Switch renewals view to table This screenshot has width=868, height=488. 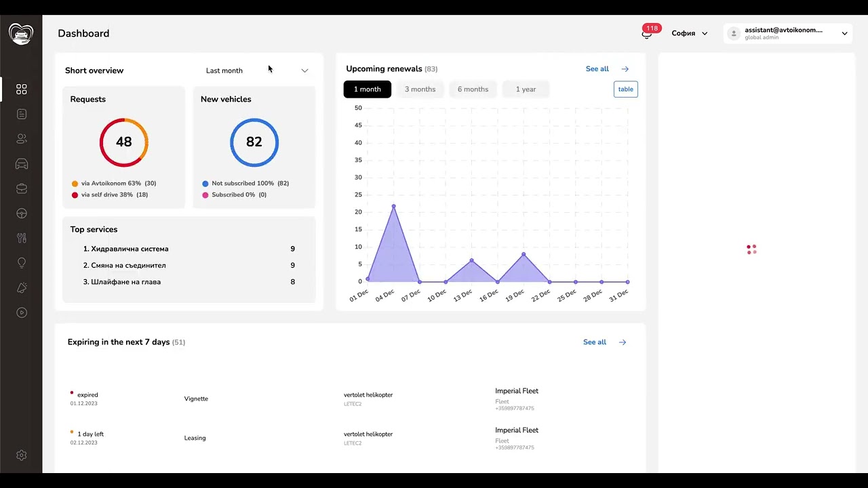(x=626, y=89)
